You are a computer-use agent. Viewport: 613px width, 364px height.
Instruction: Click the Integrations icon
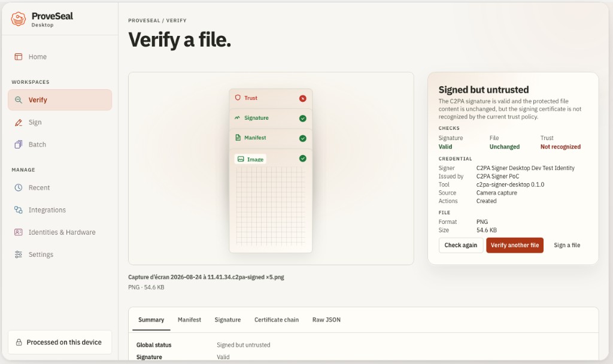point(19,210)
